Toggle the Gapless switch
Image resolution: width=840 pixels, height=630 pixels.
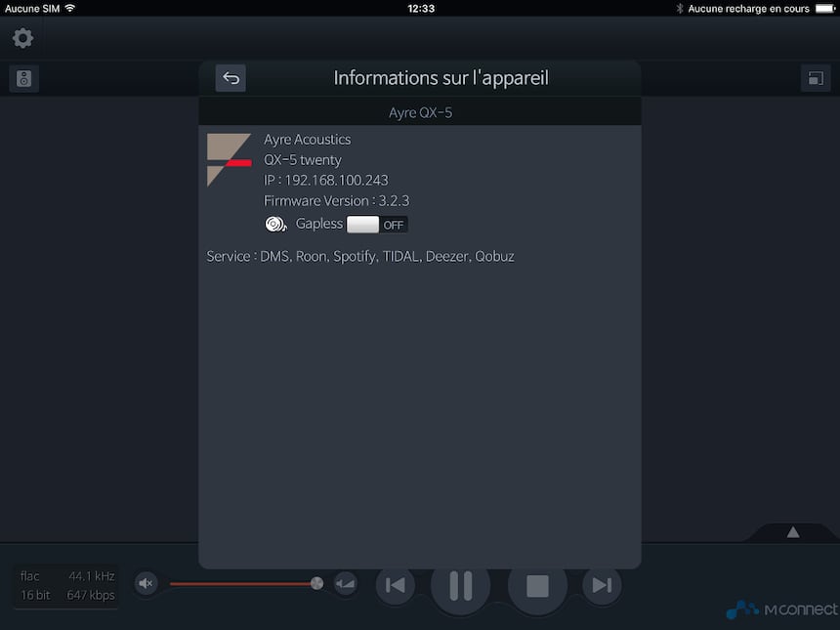click(x=377, y=225)
